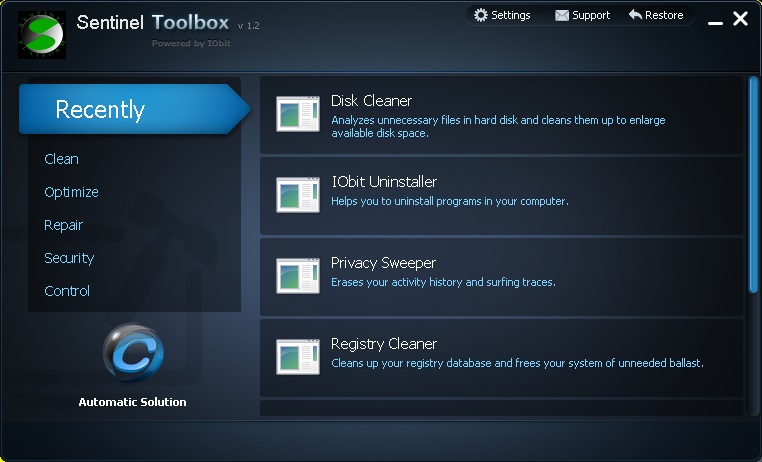Click the Restore arrow icon

click(635, 15)
